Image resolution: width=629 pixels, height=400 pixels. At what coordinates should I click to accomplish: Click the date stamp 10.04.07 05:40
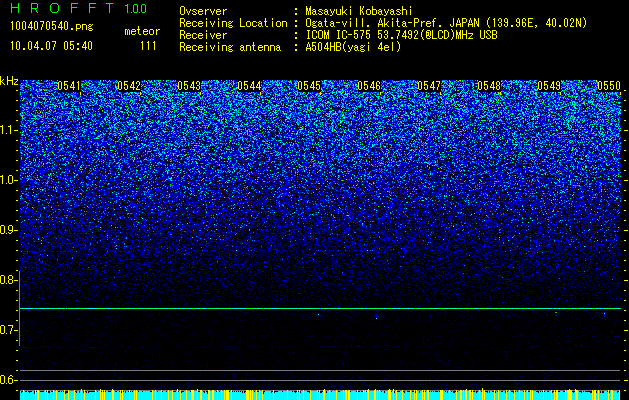51,46
